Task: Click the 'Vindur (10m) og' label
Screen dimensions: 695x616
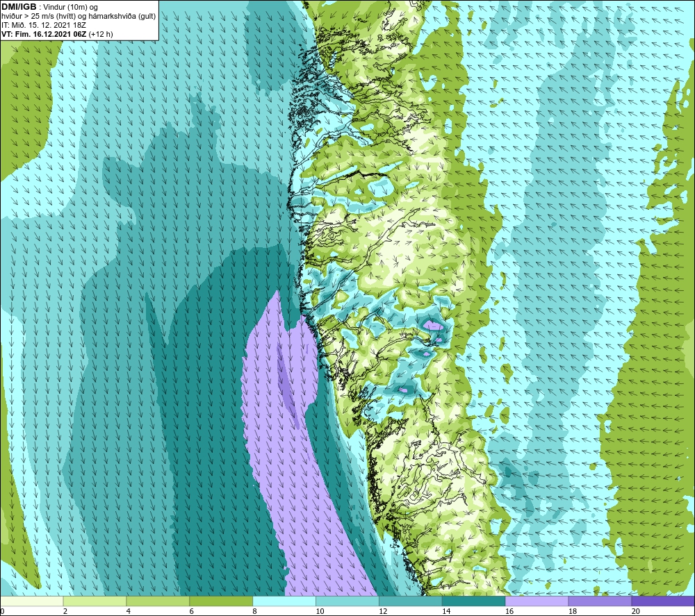Action: [x=70, y=8]
